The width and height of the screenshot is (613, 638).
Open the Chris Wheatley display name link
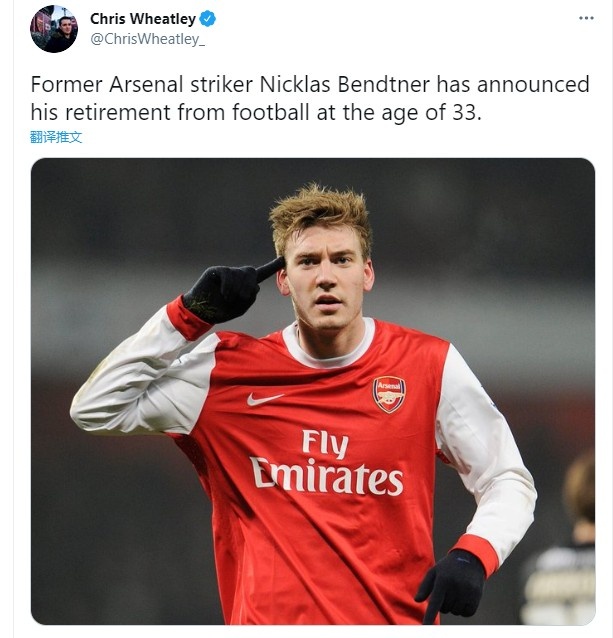tap(144, 19)
